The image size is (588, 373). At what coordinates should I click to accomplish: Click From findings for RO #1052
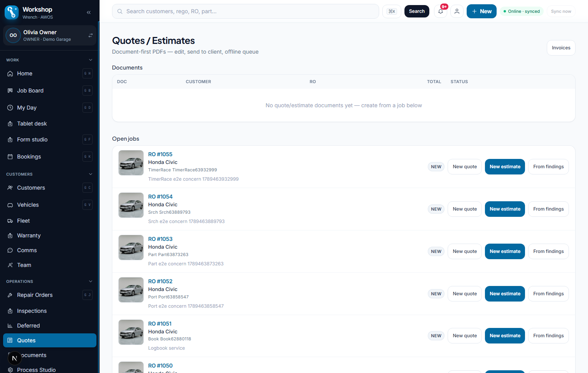[548, 294]
